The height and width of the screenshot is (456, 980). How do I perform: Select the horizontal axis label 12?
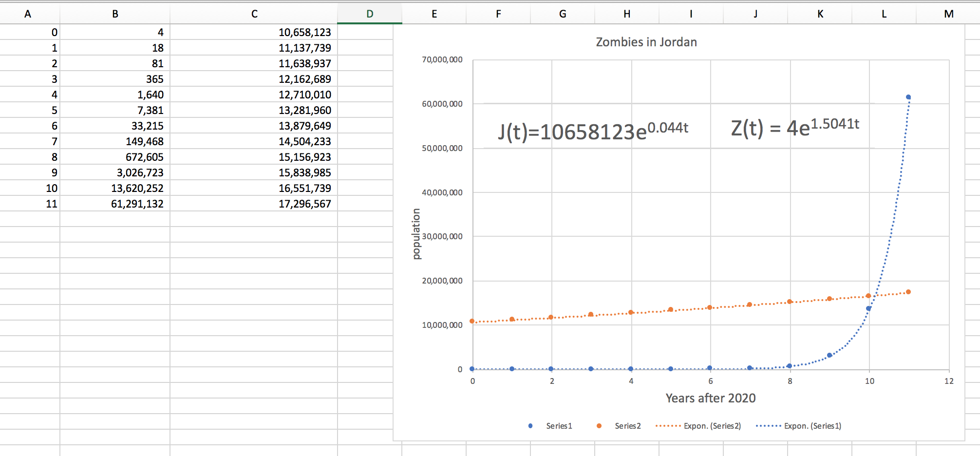pyautogui.click(x=949, y=381)
